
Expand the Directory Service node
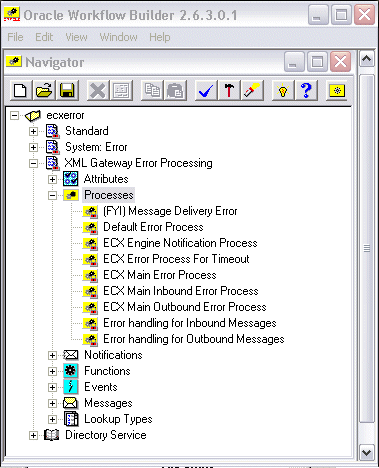[x=33, y=435]
